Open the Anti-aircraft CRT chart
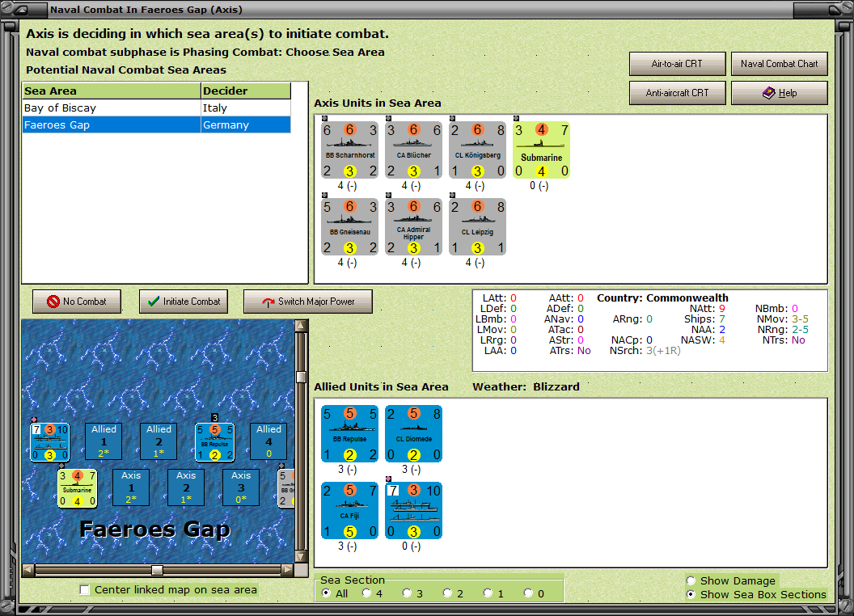This screenshot has width=854, height=616. coord(678,93)
